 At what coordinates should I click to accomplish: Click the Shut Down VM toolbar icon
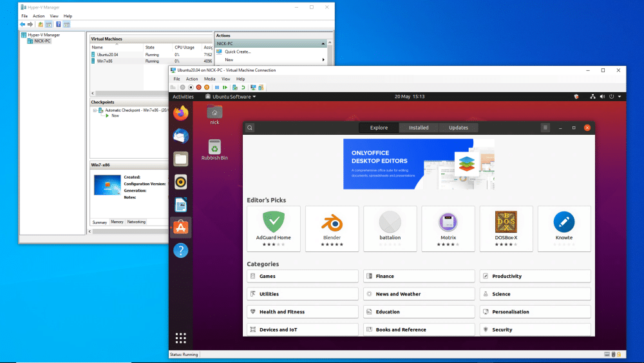(198, 87)
